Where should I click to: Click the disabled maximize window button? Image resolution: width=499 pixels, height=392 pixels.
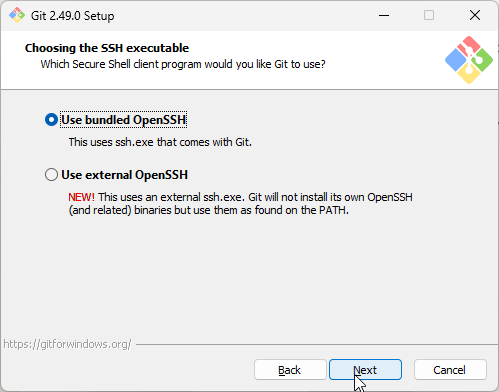click(x=429, y=15)
